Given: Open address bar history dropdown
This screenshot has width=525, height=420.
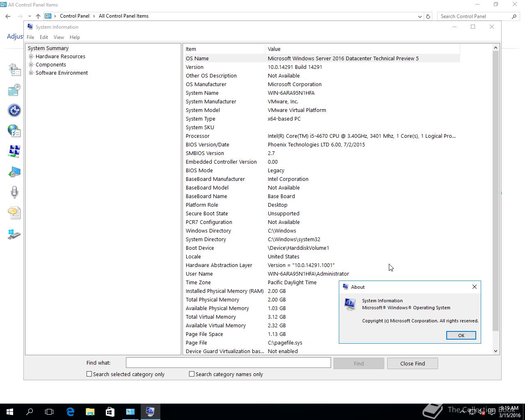Looking at the screenshot, I should [420, 16].
